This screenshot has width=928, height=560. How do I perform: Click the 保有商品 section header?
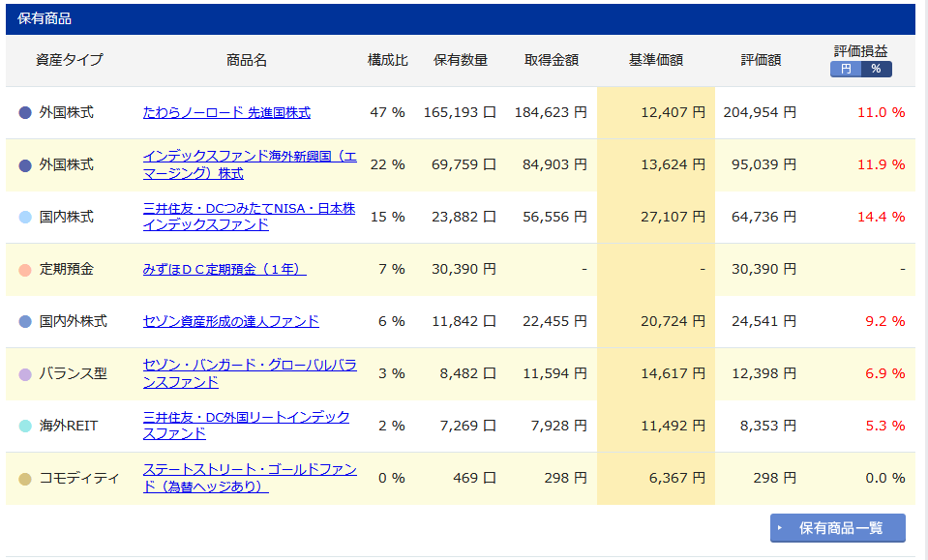click(461, 19)
